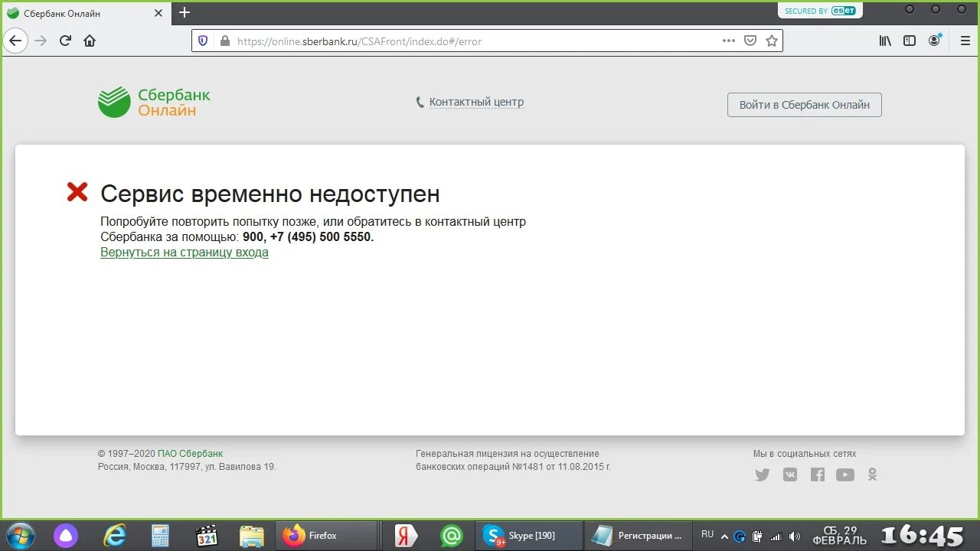
Task: Open Sberbank YouTube social icon
Action: (845, 474)
